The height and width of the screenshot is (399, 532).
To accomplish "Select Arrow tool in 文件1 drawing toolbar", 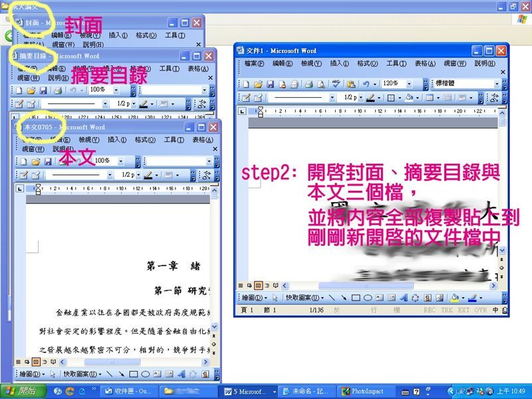I will 344,298.
